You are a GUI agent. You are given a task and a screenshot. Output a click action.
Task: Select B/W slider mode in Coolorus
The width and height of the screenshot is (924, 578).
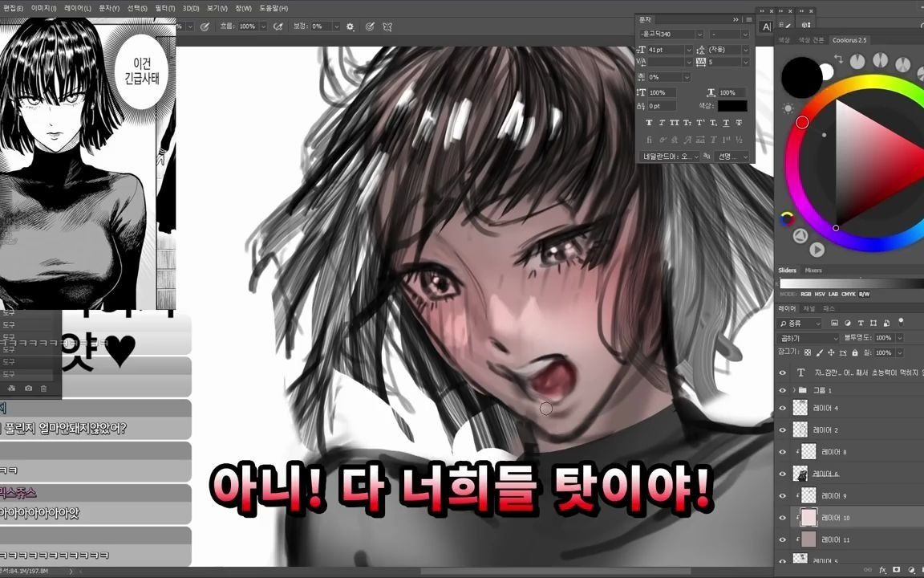pyautogui.click(x=865, y=294)
